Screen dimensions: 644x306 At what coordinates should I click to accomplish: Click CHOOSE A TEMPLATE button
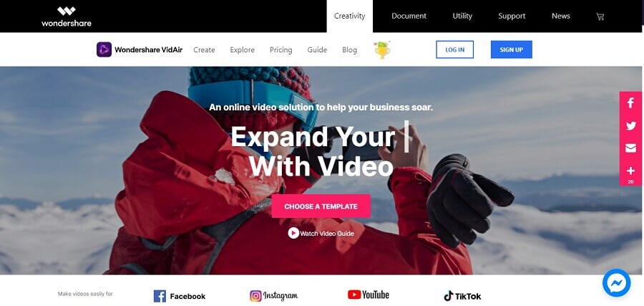coord(321,206)
